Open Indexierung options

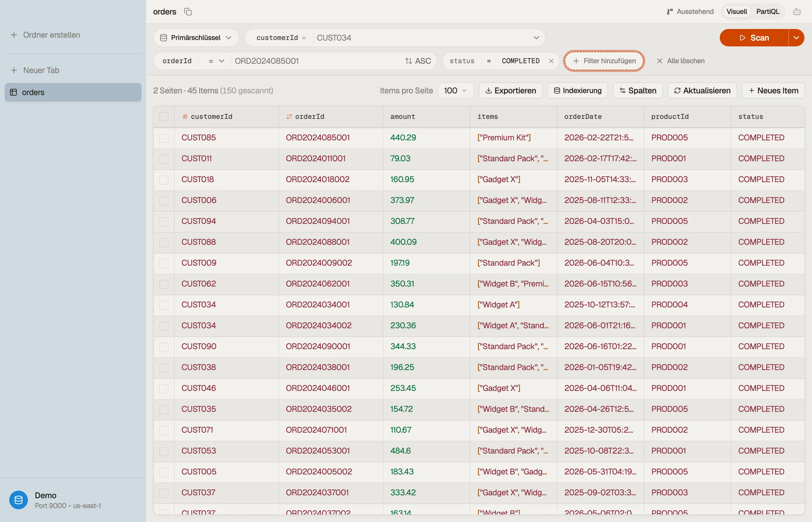coord(577,90)
